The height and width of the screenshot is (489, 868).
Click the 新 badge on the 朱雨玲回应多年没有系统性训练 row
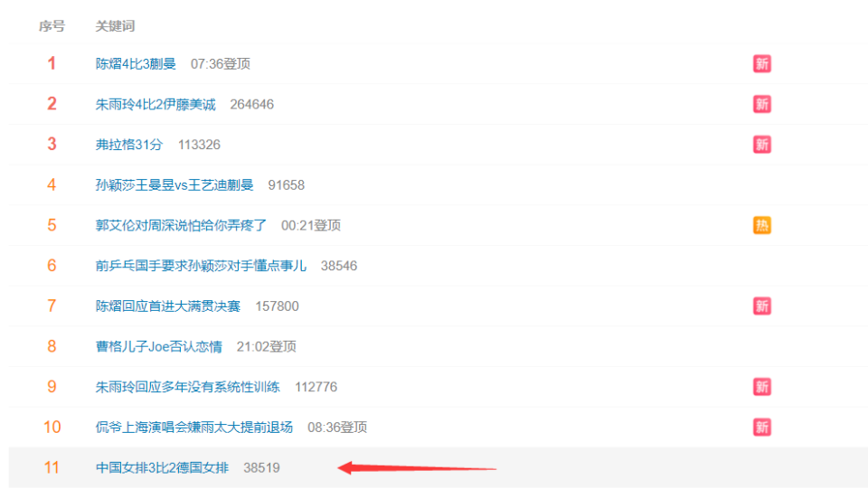coord(761,387)
